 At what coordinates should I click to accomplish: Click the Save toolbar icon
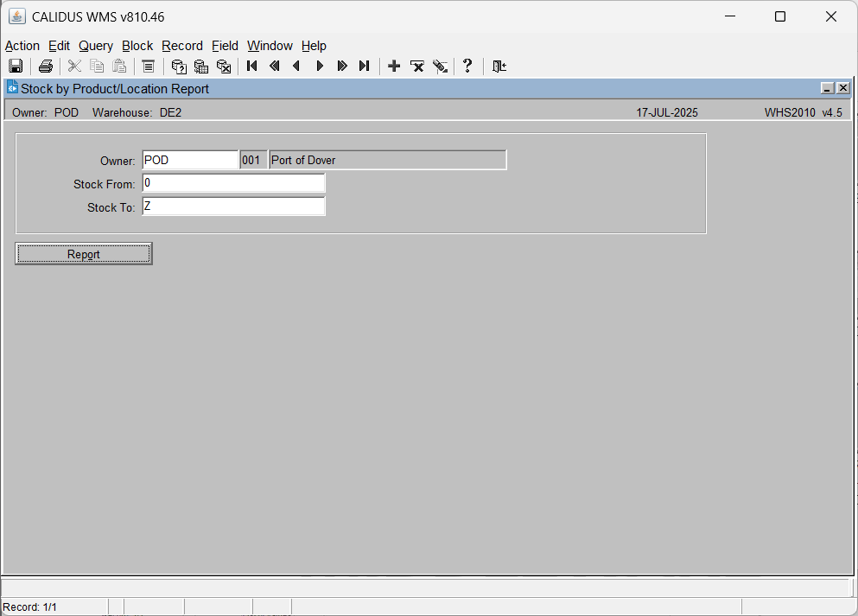click(x=16, y=67)
